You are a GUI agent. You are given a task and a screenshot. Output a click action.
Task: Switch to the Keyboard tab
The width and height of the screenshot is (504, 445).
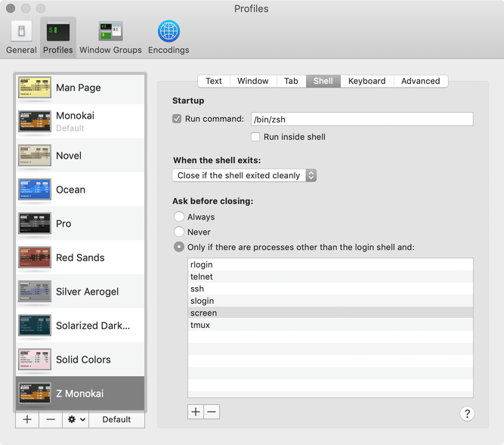(367, 81)
